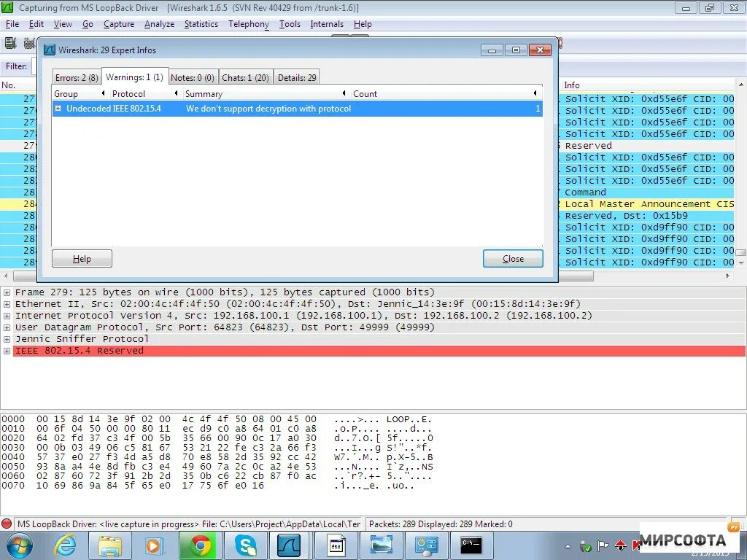Open the Statistics menu

click(x=201, y=24)
